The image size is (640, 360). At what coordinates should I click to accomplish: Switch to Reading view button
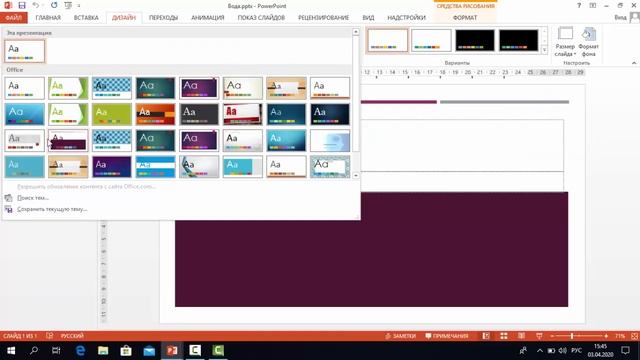coord(521,336)
